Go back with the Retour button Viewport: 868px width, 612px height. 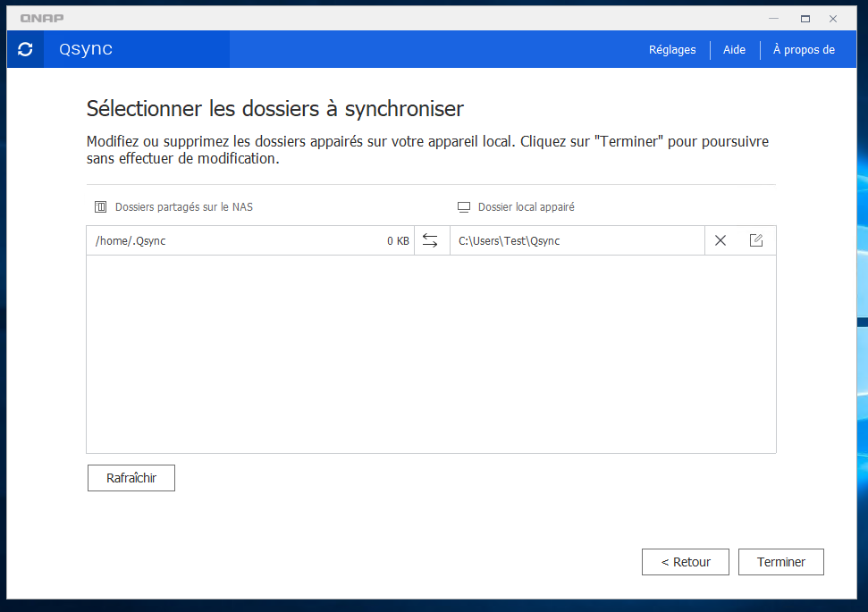click(686, 562)
